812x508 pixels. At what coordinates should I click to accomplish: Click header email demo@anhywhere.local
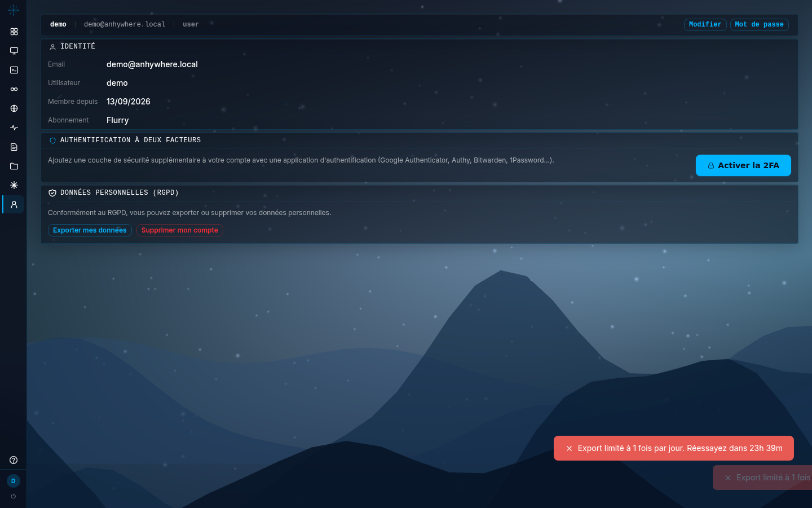point(125,25)
